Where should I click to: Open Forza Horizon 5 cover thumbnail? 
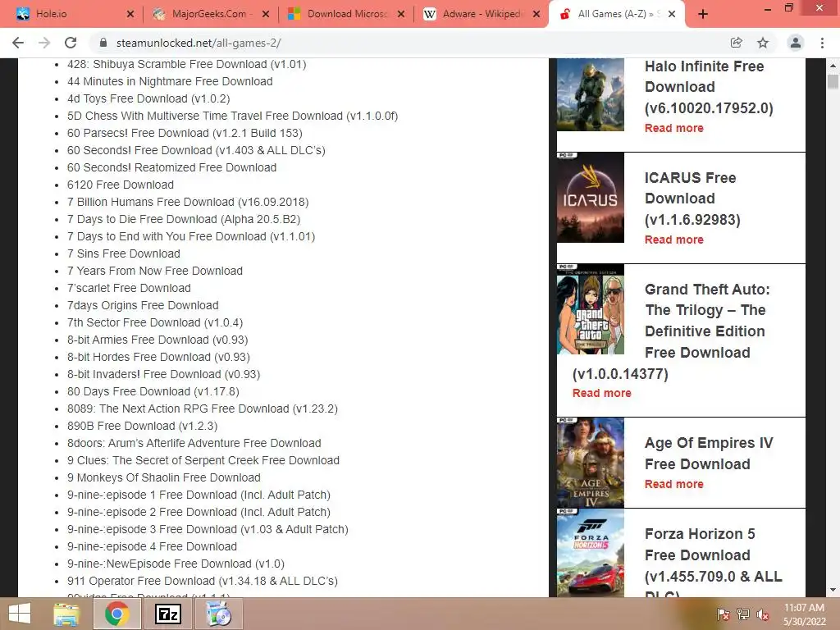591,553
